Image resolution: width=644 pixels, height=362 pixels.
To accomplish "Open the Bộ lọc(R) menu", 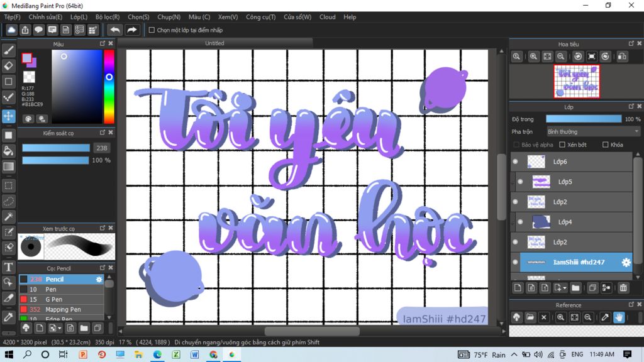I will pyautogui.click(x=108, y=17).
